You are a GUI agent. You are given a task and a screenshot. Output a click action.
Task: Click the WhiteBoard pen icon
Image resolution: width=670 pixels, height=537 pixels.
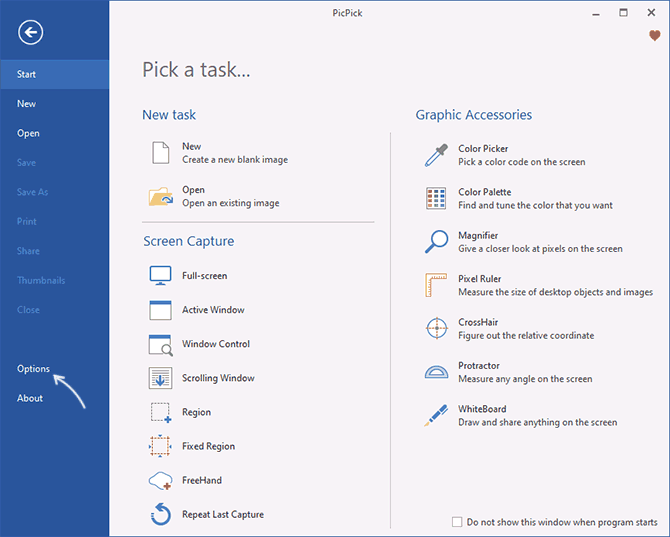(x=436, y=415)
